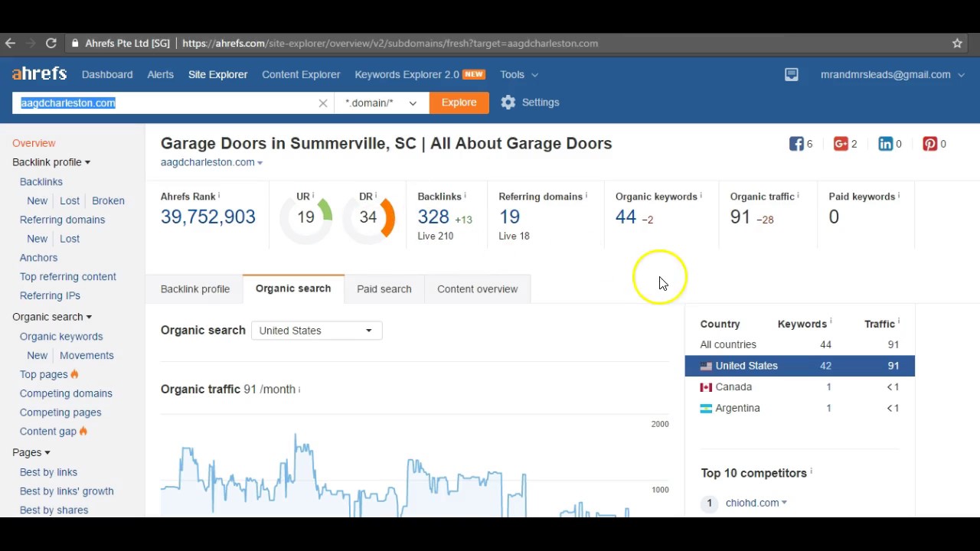Click the Google Plus share icon

pyautogui.click(x=841, y=144)
